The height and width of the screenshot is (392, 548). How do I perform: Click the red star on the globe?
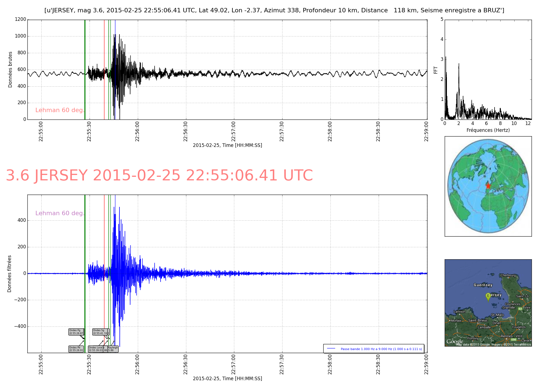pos(488,186)
